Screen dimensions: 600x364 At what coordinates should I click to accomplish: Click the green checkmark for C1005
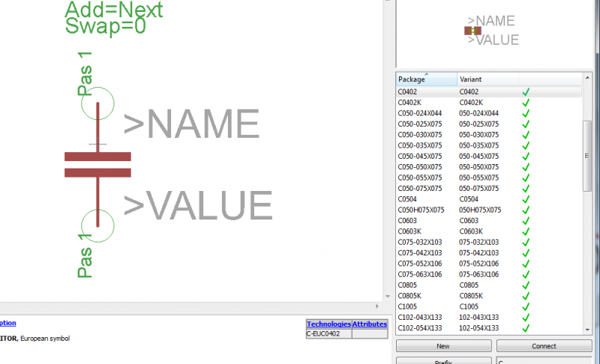tap(526, 307)
